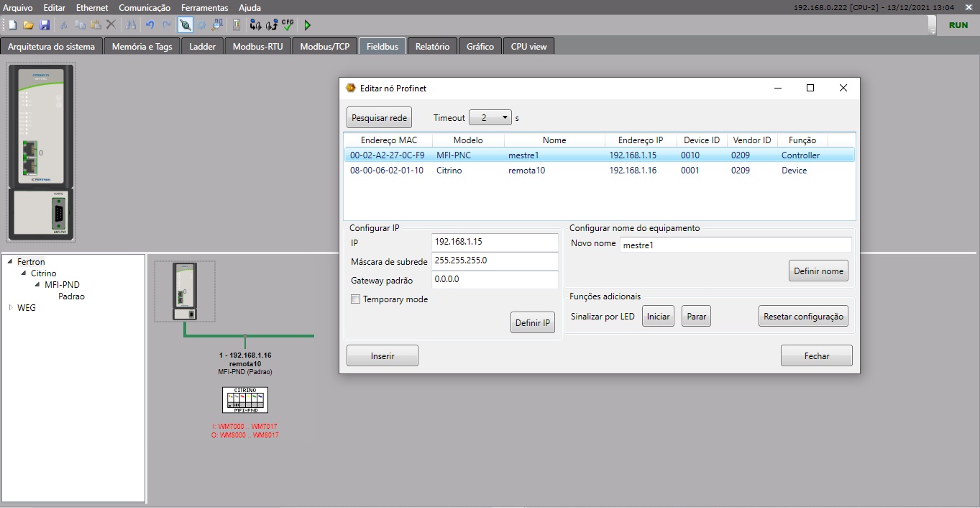Open the Timeout dropdown
Viewport: 980px width, 508px height.
click(490, 117)
